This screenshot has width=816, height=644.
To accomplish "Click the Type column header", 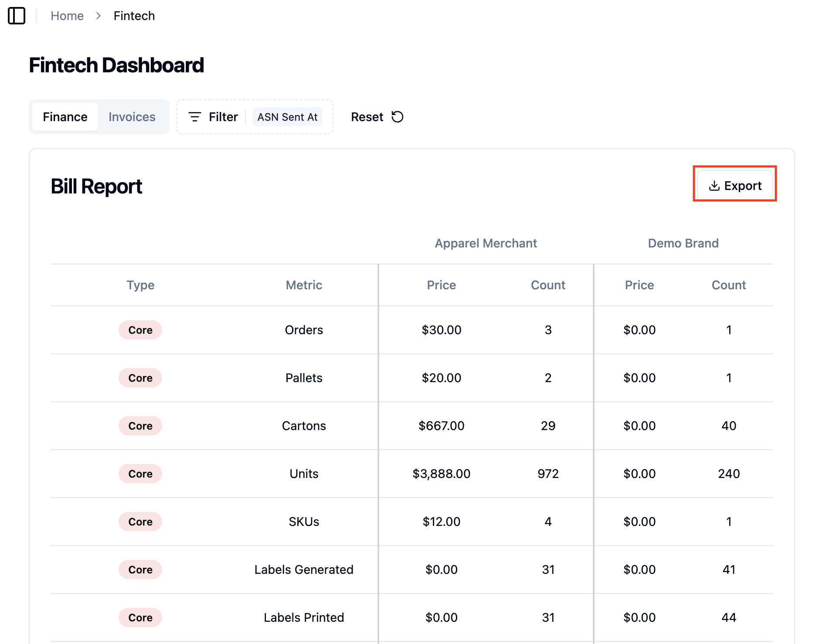I will tap(140, 285).
